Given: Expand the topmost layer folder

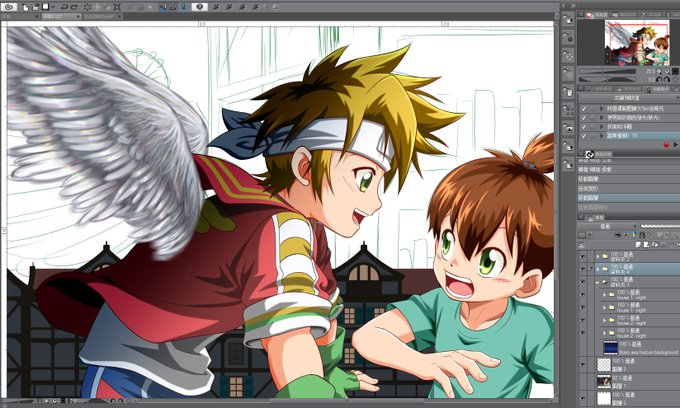Looking at the screenshot, I should coord(598,256).
